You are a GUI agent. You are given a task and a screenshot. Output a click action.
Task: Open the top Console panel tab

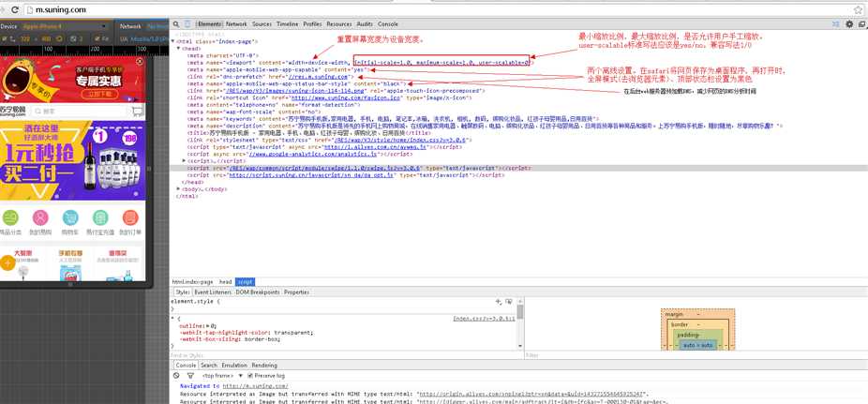pos(387,24)
